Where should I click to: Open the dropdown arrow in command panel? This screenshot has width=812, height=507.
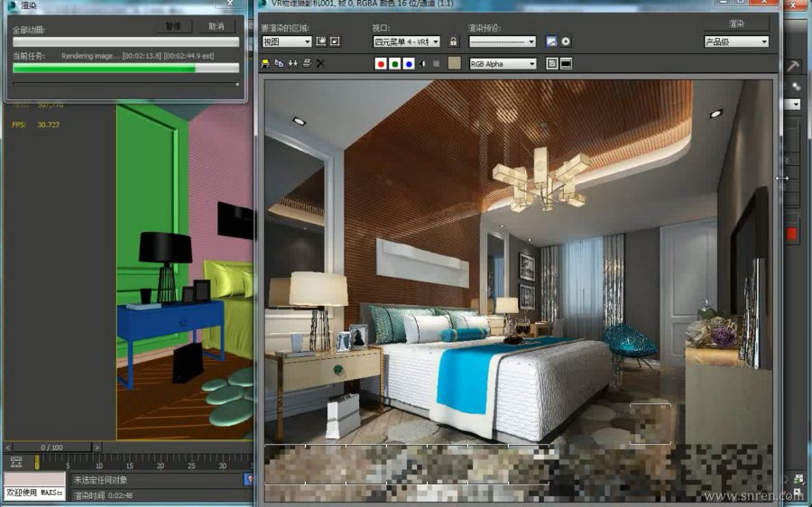point(795,105)
